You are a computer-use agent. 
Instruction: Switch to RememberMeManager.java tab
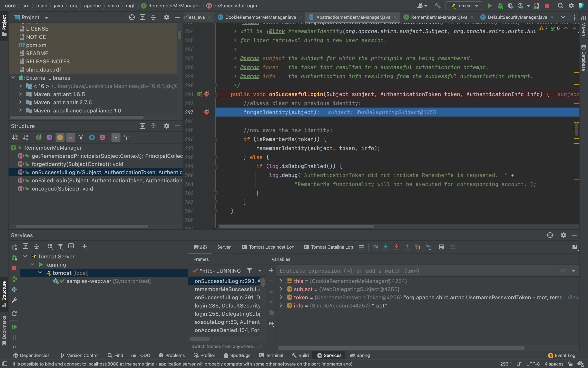[439, 17]
